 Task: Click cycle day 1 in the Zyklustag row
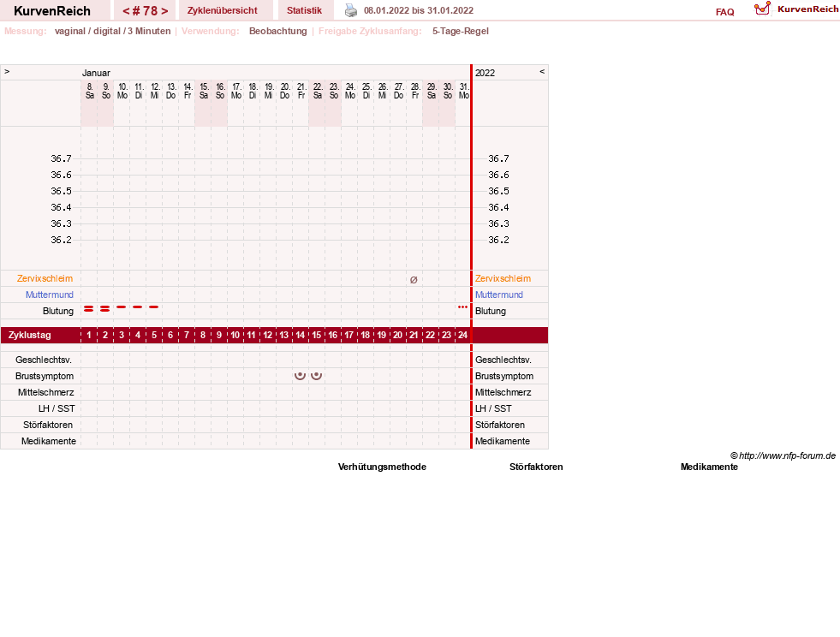[x=89, y=336]
